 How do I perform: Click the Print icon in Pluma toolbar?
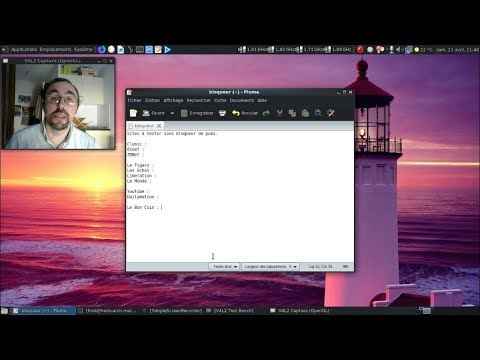[x=222, y=113]
